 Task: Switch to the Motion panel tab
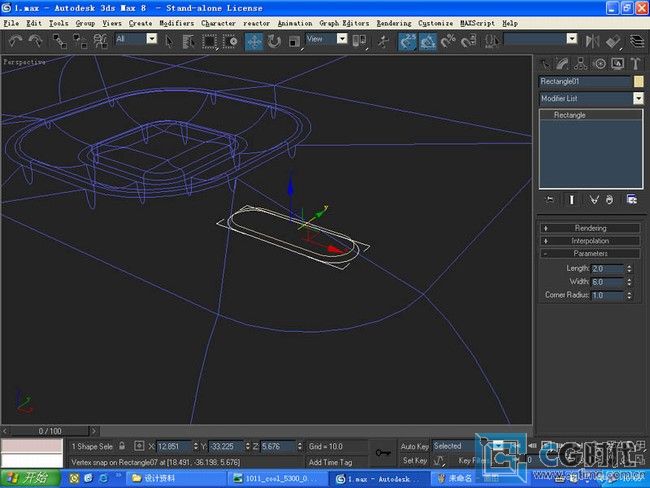point(599,64)
